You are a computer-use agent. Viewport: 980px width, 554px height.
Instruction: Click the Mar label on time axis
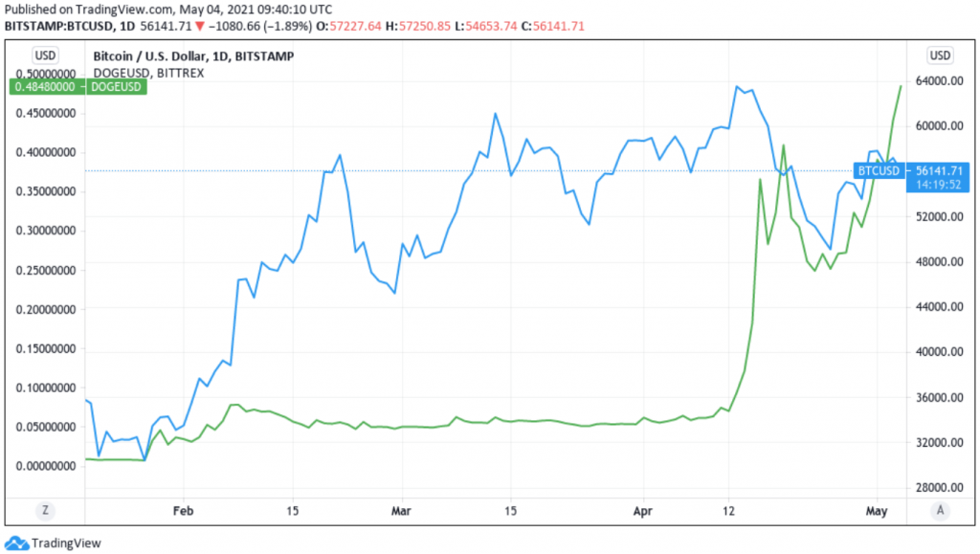402,510
